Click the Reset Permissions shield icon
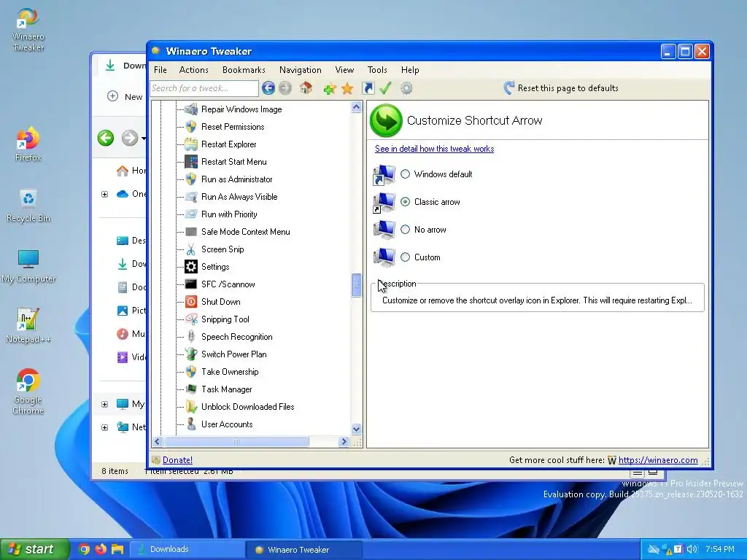This screenshot has height=560, width=747. tap(191, 127)
